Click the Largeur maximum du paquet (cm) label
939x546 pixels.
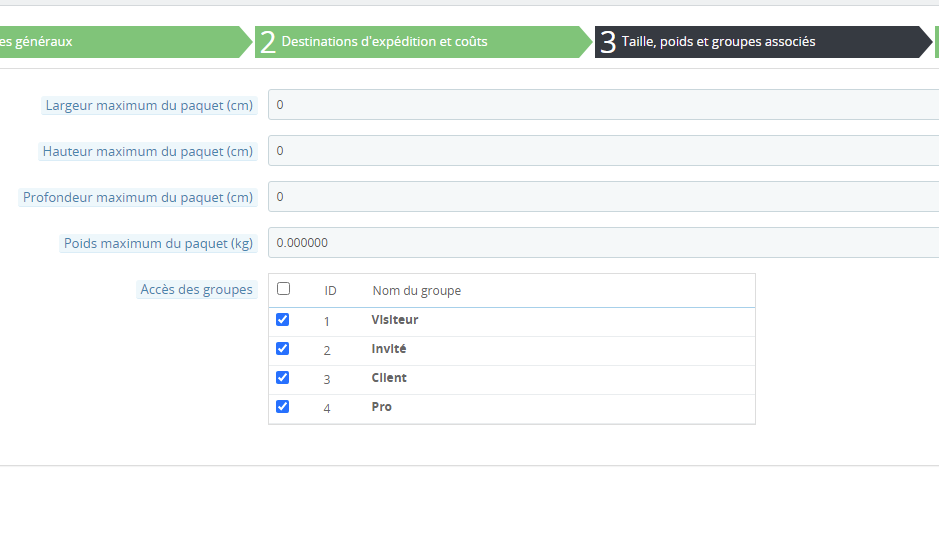149,105
